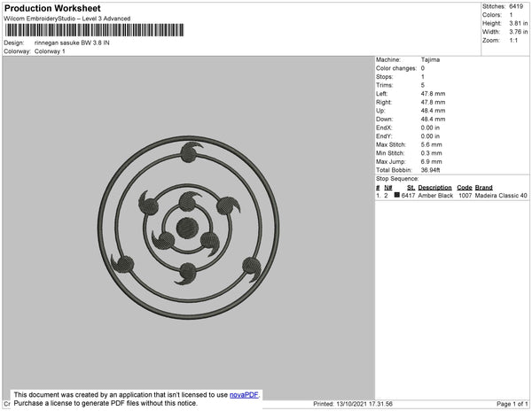The image size is (532, 411).
Task: Click the 'Brand' column header
Action: click(x=483, y=188)
